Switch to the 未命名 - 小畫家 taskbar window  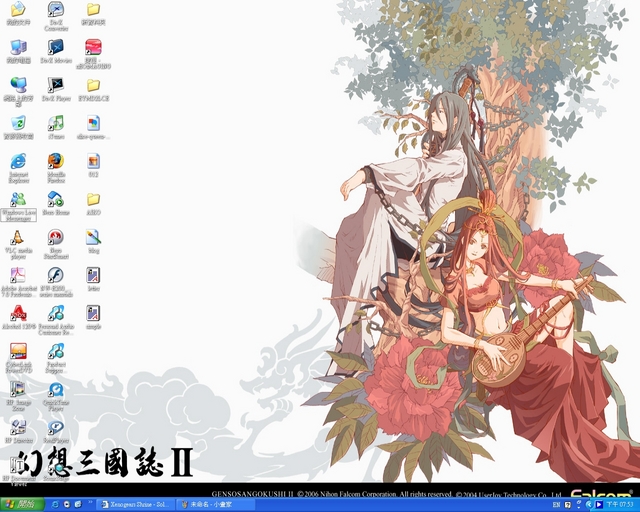216,505
